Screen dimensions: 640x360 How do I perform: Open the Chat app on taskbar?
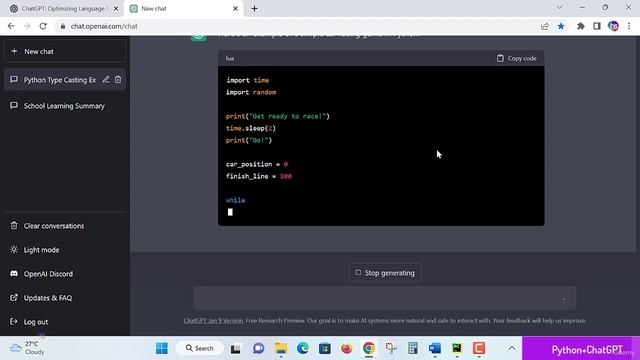[258, 348]
